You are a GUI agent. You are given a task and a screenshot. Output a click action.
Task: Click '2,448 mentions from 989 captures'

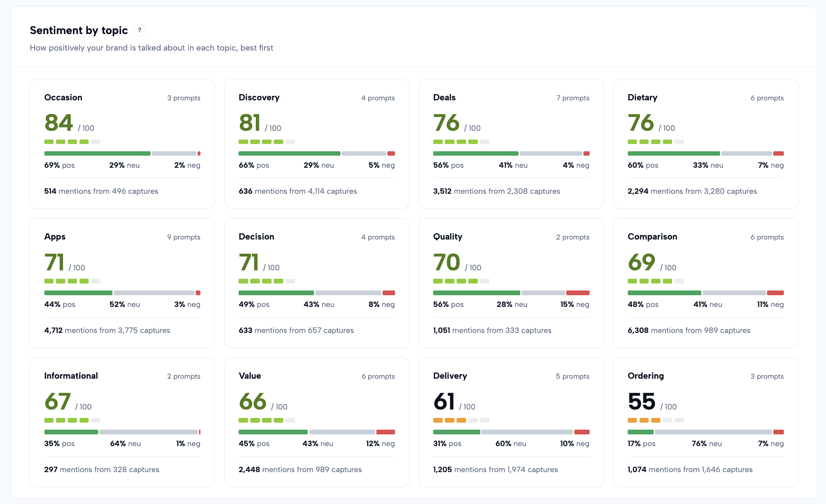click(x=300, y=470)
